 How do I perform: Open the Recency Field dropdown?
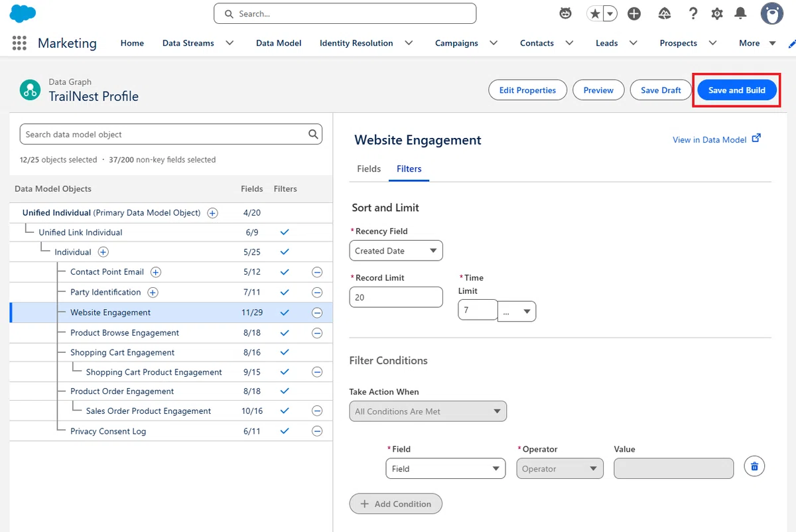396,251
